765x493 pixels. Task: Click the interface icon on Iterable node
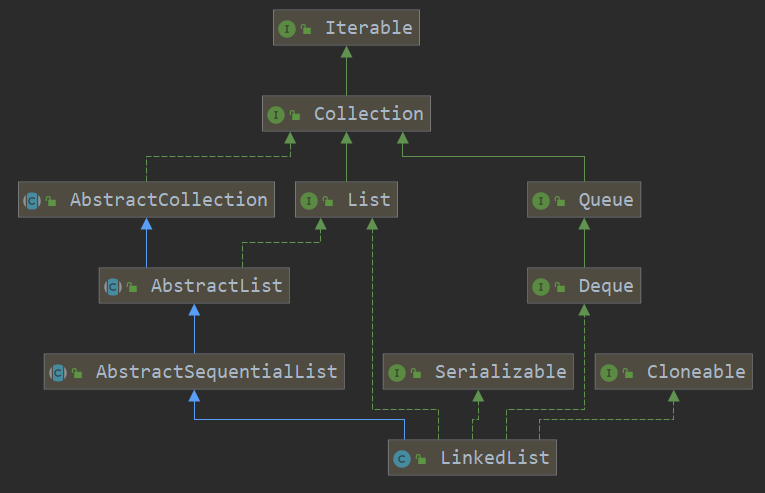[288, 29]
